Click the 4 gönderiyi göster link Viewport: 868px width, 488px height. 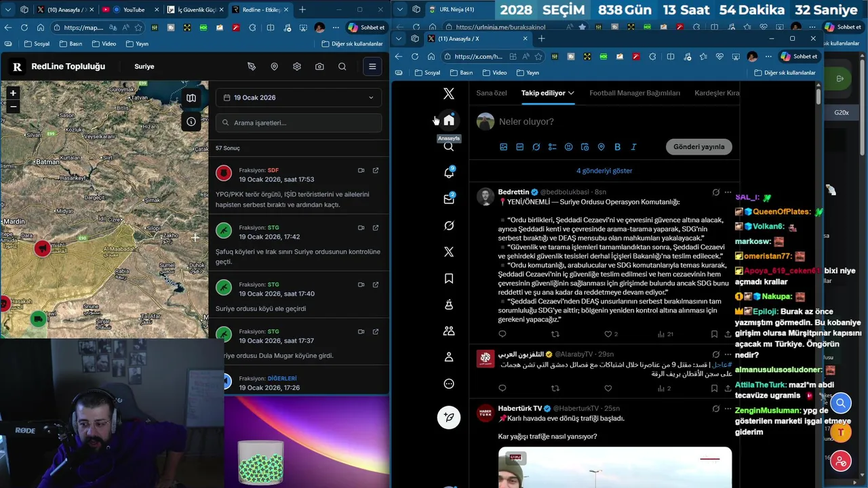[x=604, y=171]
